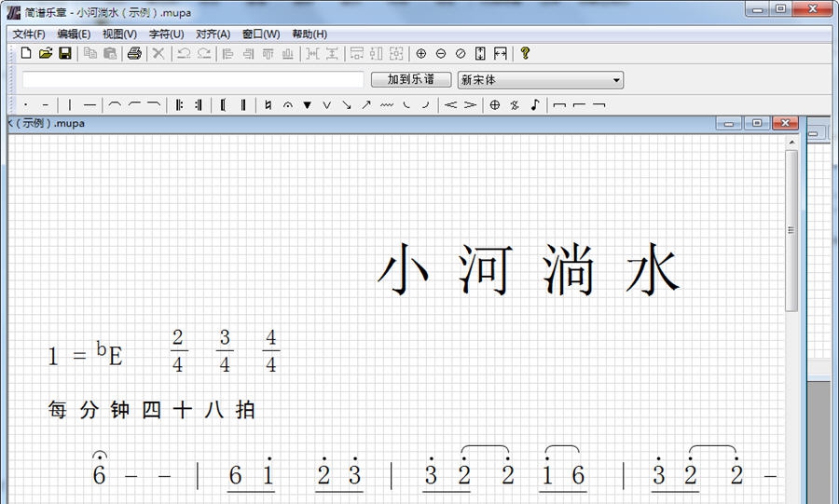
Task: Insert the eighth note symbol
Action: (534, 104)
